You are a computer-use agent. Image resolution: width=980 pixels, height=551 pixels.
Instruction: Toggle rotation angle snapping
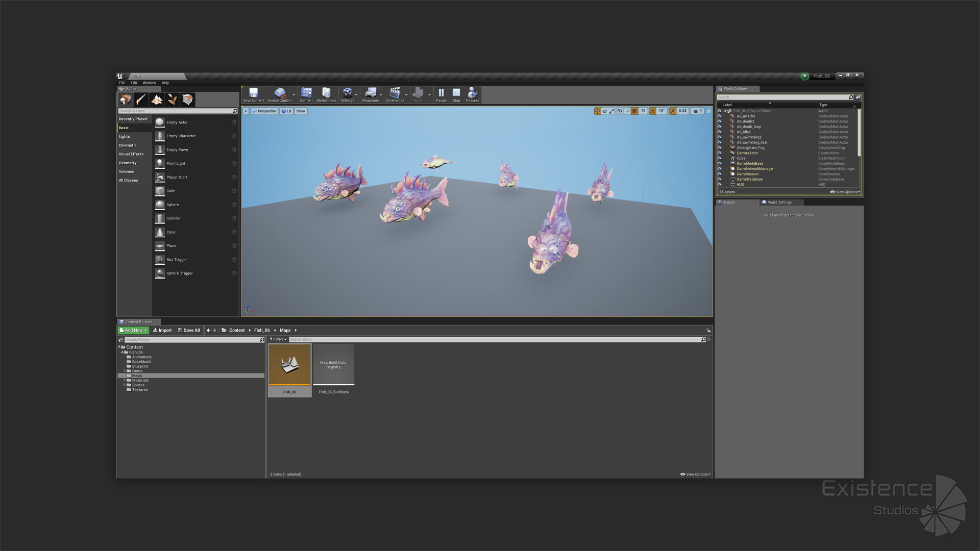coord(652,111)
